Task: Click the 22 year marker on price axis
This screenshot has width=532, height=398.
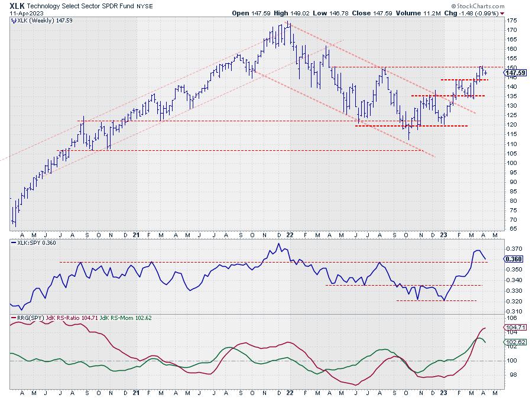Action: coord(290,234)
